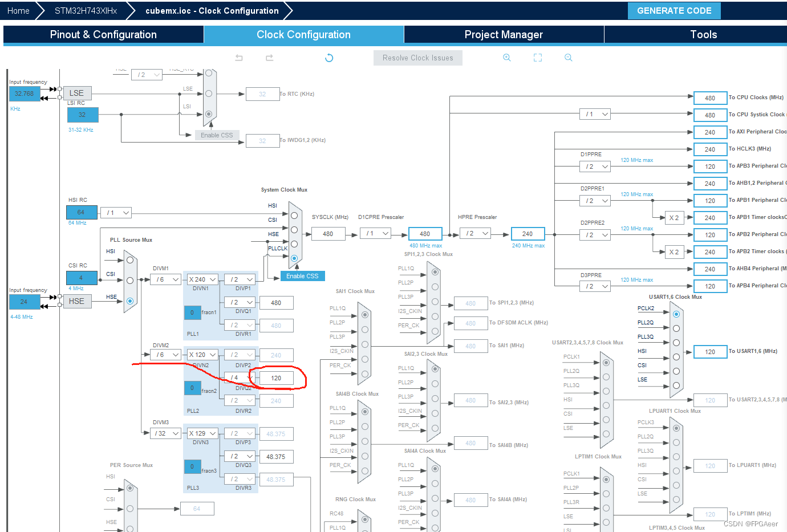
Task: Go to the Home breadcrumb
Action: click(18, 11)
